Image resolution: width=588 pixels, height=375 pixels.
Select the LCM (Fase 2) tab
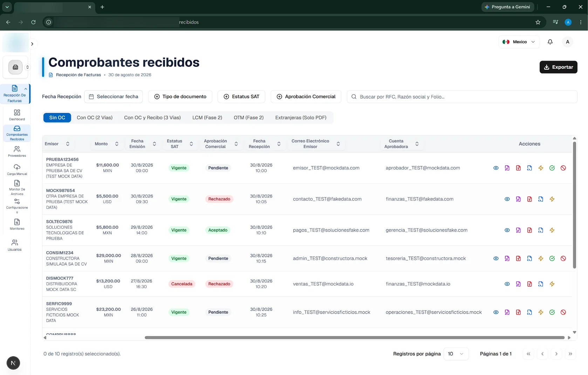pyautogui.click(x=207, y=118)
